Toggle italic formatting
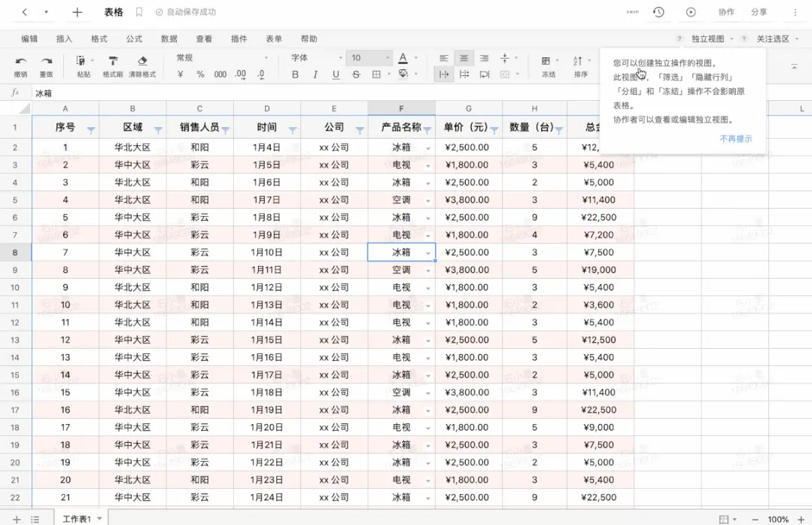Image resolution: width=812 pixels, height=525 pixels. [x=315, y=74]
